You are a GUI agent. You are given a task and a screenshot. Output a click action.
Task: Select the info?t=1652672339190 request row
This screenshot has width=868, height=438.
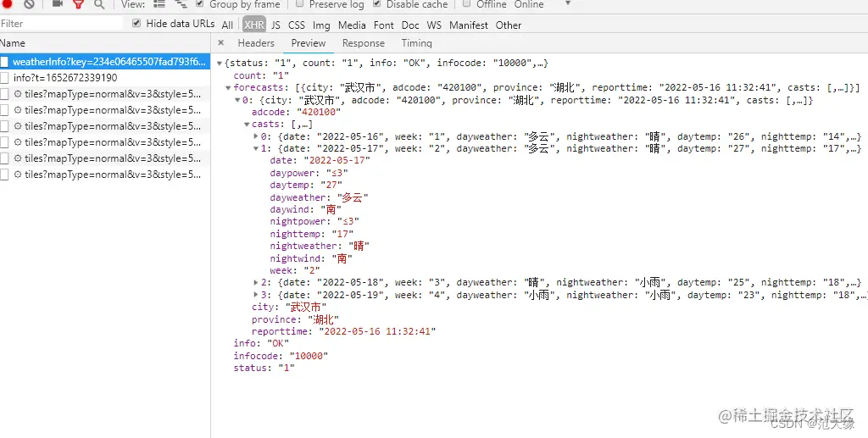(x=105, y=77)
